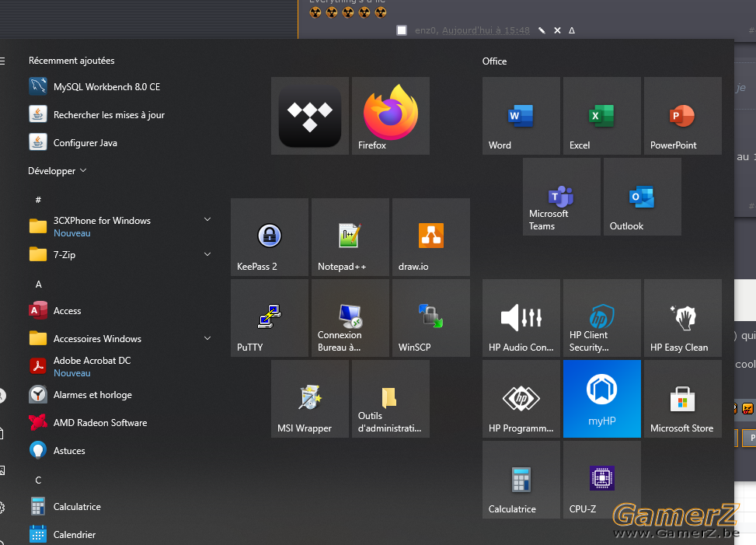Viewport: 756px width, 545px height.
Task: Open the Microsoft Teams tile
Action: click(562, 197)
